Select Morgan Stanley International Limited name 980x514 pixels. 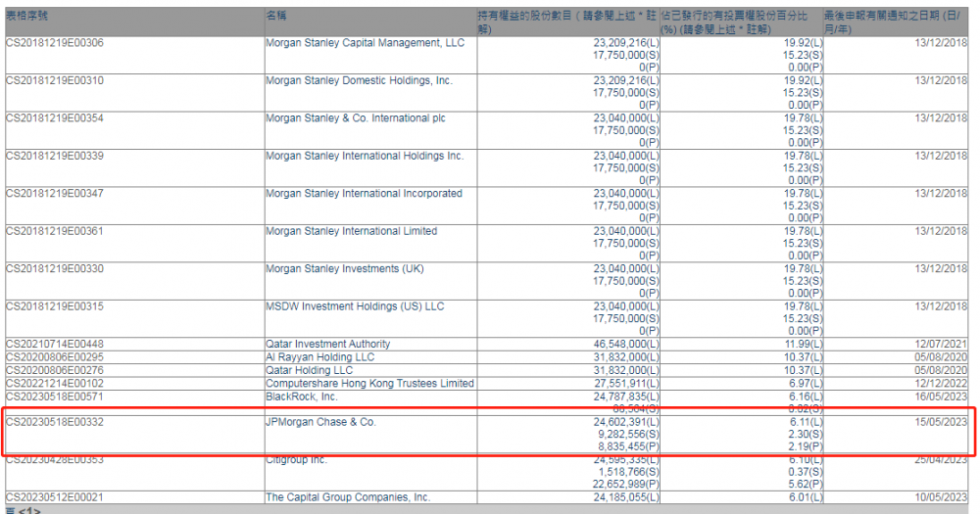[x=351, y=231]
